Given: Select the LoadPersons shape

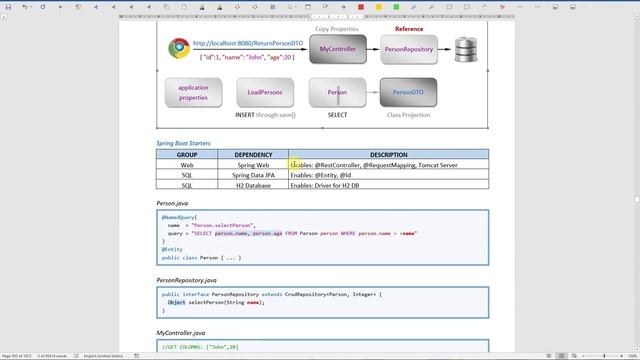Looking at the screenshot, I should point(265,93).
